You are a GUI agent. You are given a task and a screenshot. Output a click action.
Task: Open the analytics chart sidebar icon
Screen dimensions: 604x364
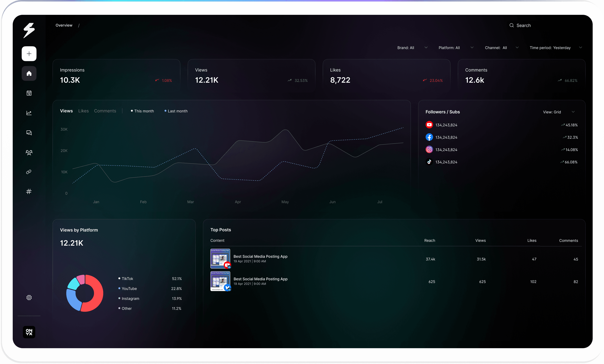pos(29,113)
